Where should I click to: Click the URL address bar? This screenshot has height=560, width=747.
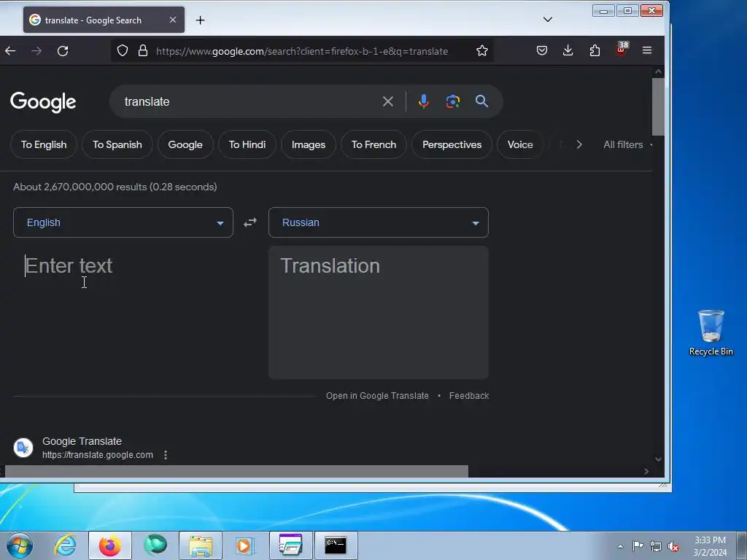[302, 51]
